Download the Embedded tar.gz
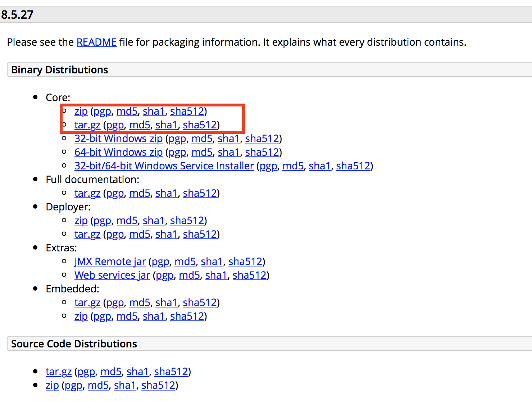Screen dimensions: 532x401 [87, 303]
